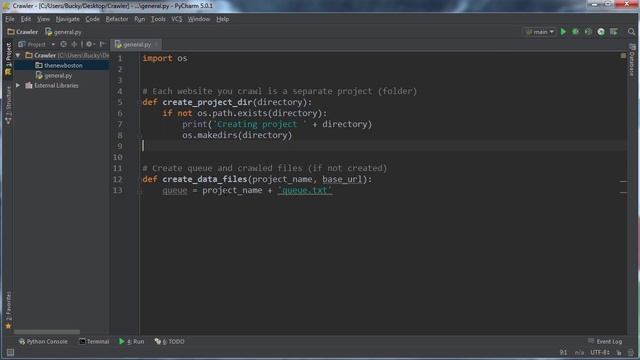Click the caret position indicator 9:1 in status bar
Screen dimensions: 640x360
click(564, 352)
